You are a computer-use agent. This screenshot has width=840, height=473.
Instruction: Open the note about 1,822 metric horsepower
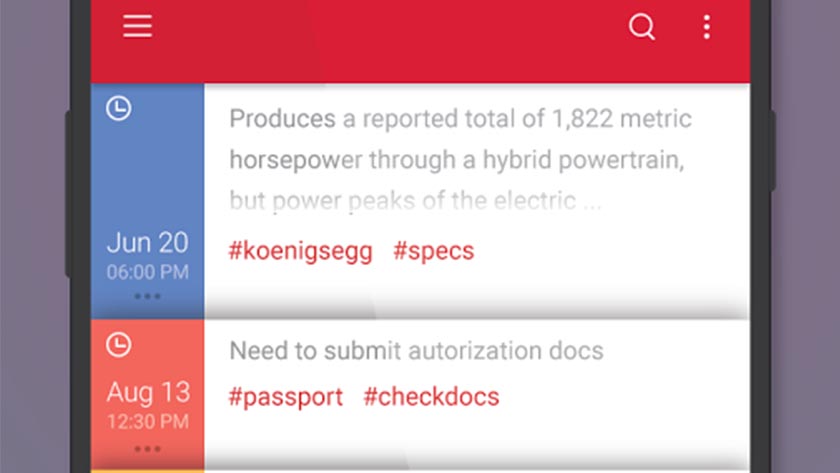(x=460, y=160)
